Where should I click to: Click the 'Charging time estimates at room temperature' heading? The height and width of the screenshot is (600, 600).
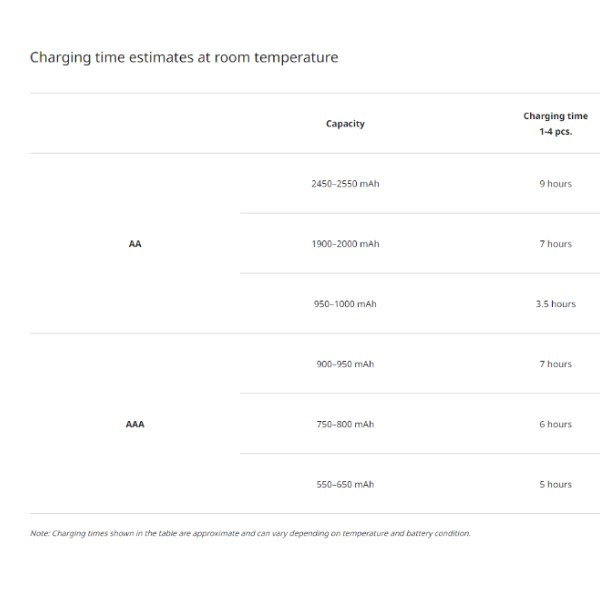click(184, 57)
